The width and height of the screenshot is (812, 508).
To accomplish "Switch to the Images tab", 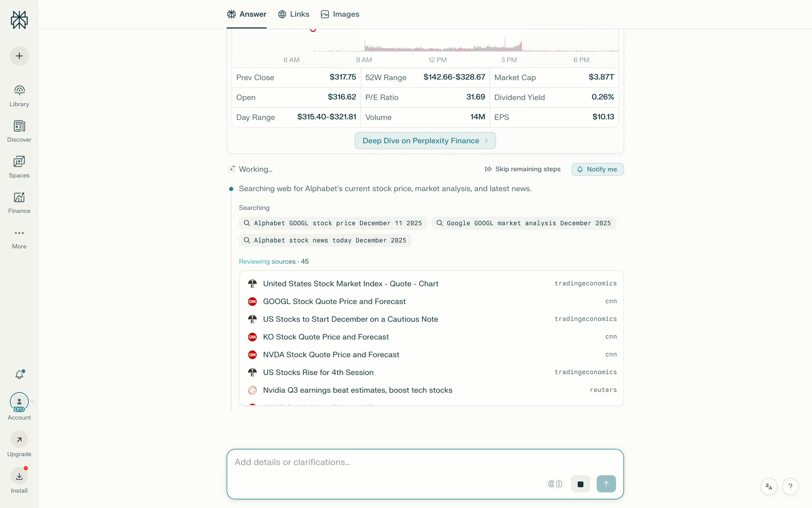I will click(x=340, y=14).
